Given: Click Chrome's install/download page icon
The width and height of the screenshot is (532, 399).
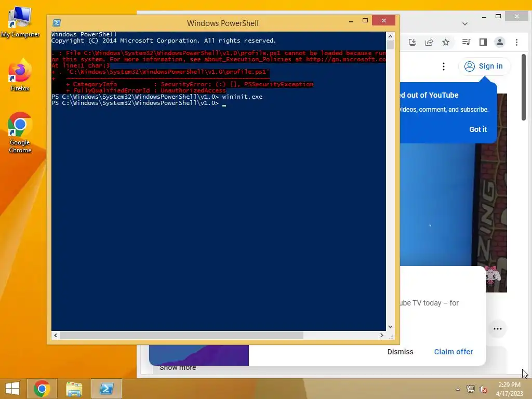Looking at the screenshot, I should tap(412, 42).
